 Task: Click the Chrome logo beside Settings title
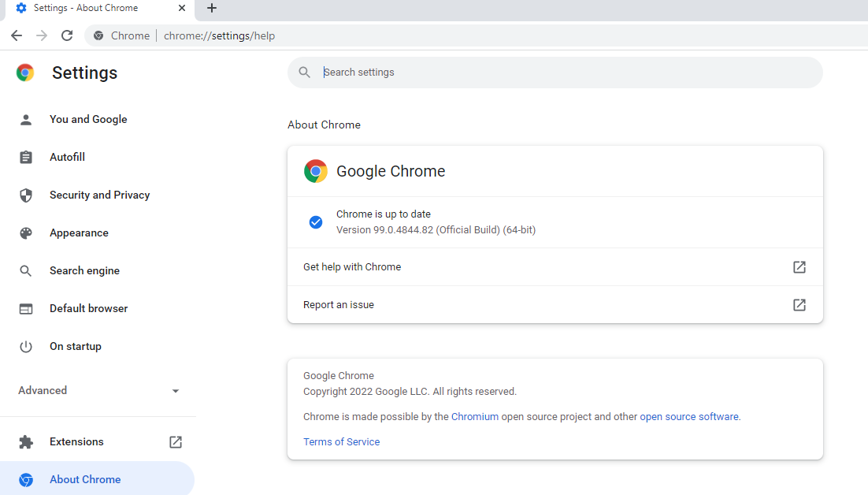25,73
